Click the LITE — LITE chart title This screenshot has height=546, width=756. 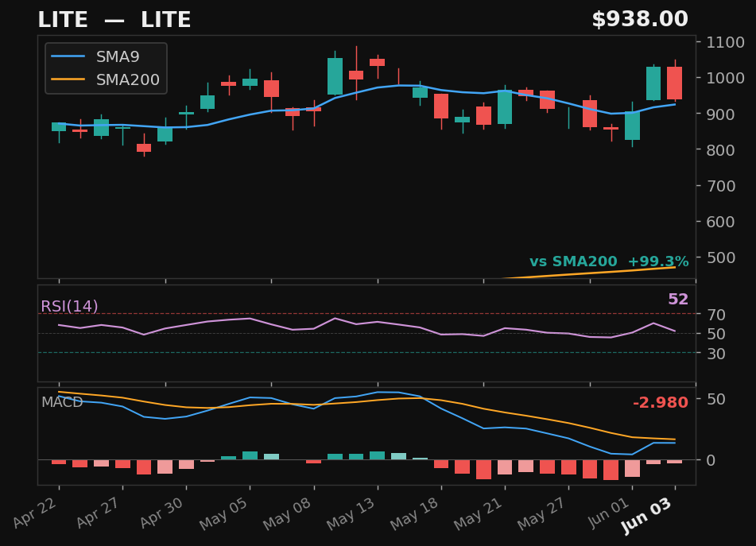pos(114,20)
